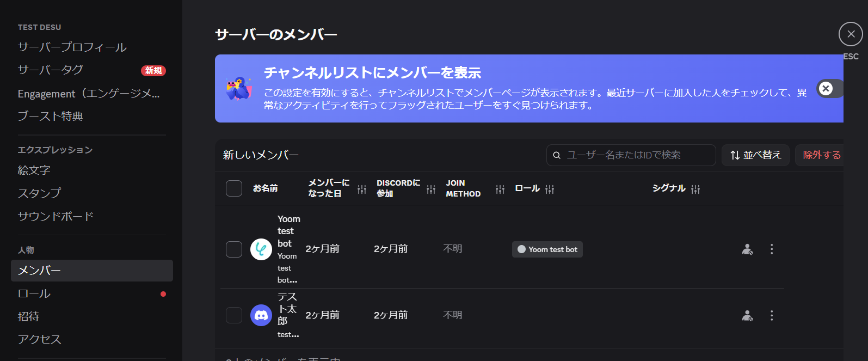
Task: Click the テスト太郎 Discord avatar
Action: coord(261,315)
